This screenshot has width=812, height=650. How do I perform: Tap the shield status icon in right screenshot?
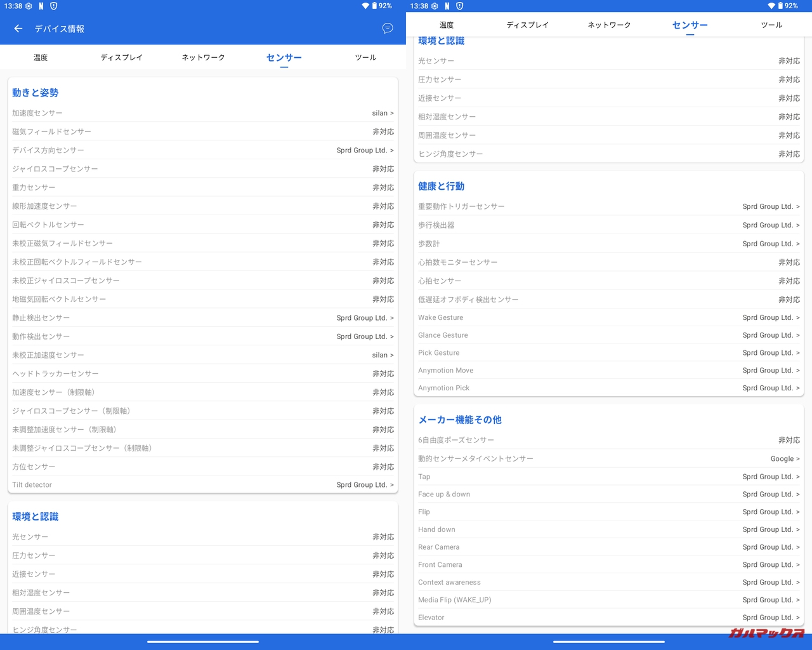point(460,6)
